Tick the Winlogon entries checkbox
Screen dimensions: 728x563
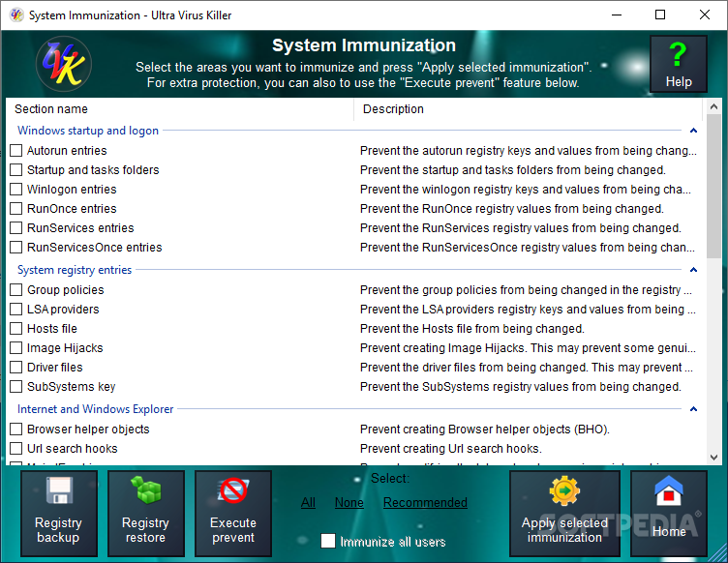point(16,190)
